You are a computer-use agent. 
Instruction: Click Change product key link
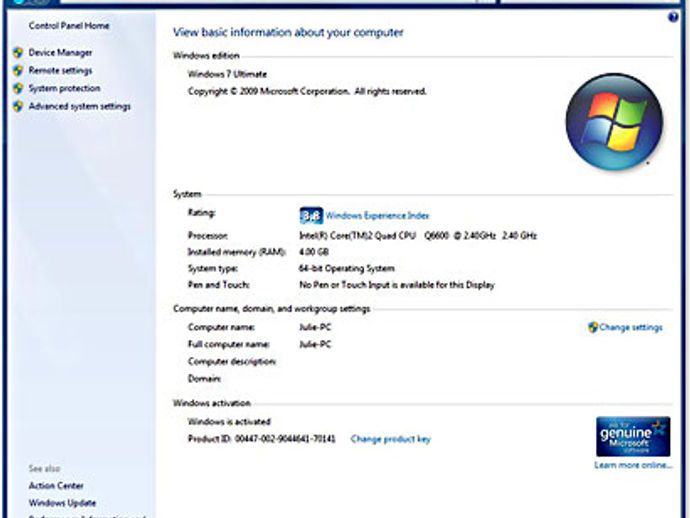click(390, 439)
